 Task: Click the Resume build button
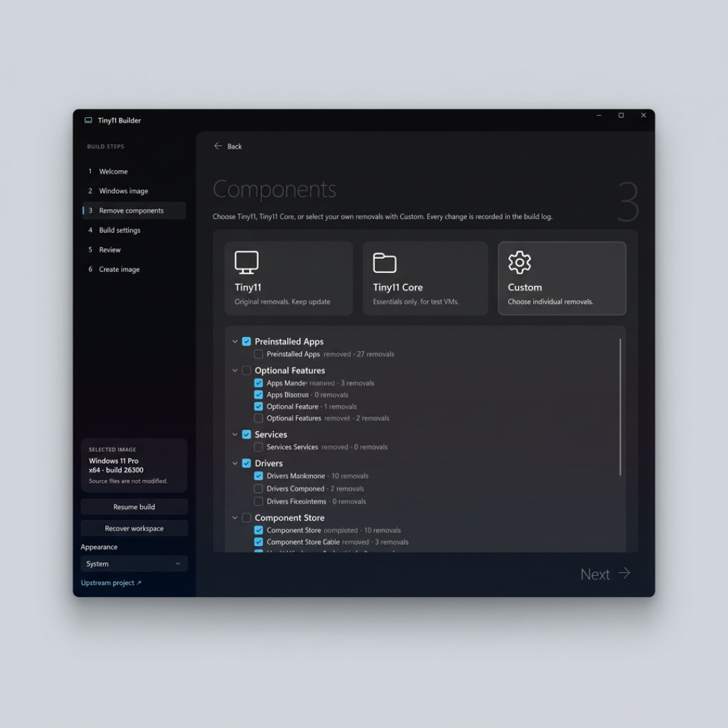(x=133, y=506)
